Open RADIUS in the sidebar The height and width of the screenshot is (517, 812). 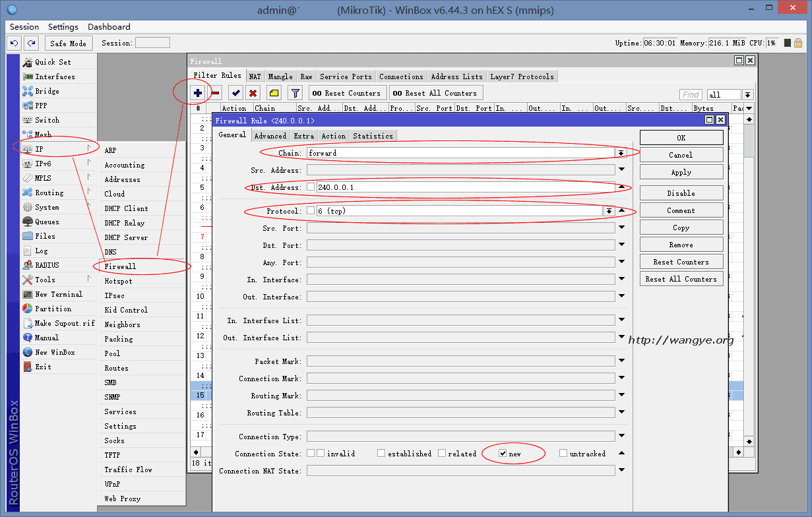pyautogui.click(x=47, y=265)
